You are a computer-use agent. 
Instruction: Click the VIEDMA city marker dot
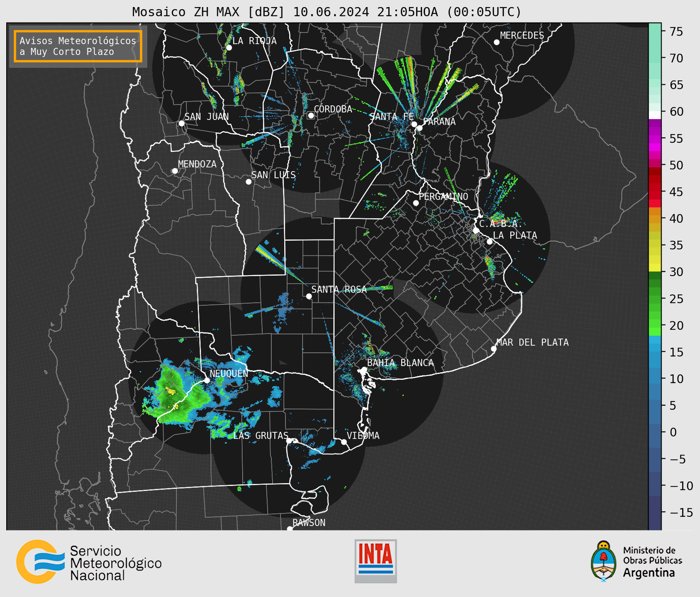tap(344, 442)
